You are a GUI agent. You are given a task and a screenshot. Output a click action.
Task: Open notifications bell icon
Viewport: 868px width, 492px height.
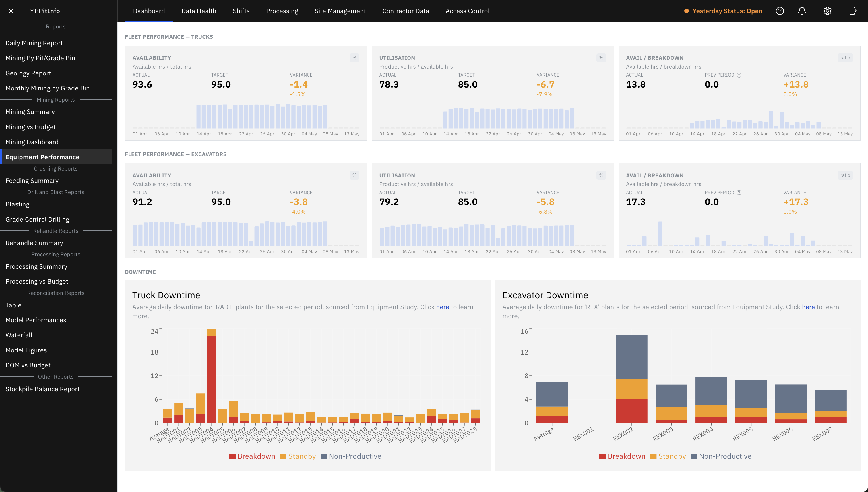(x=802, y=11)
